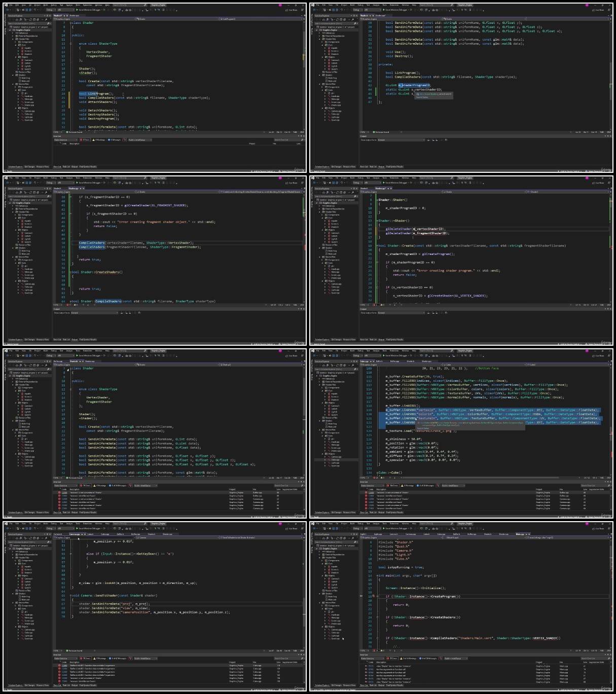The image size is (616, 694).
Task: Click the Search Error List field in LinkProgram window
Action: [288, 139]
